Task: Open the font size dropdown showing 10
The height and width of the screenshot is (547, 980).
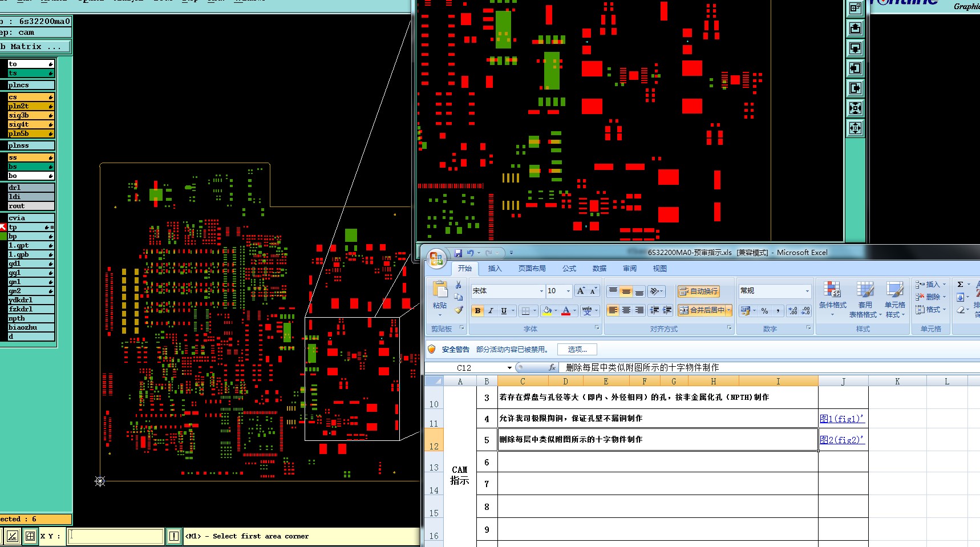Action: pos(568,291)
